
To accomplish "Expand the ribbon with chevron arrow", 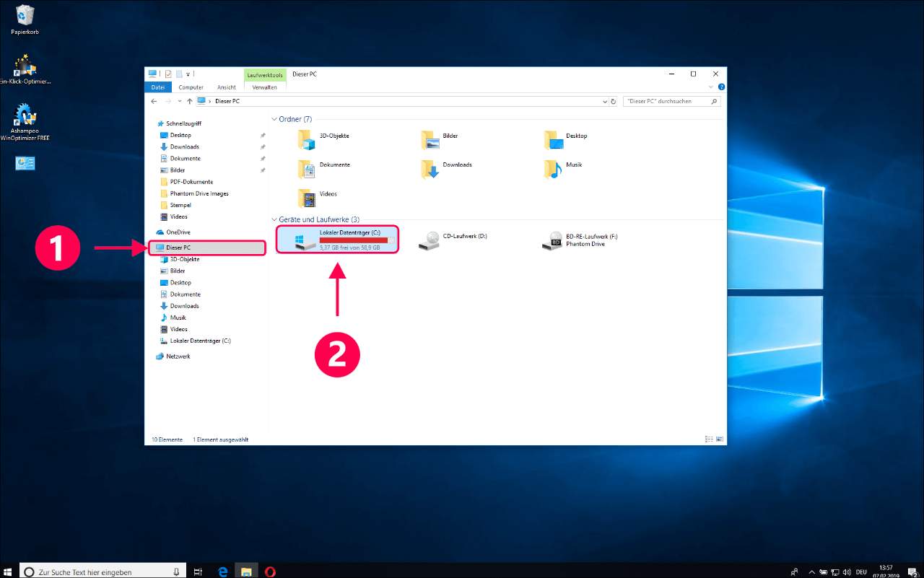I will point(710,87).
